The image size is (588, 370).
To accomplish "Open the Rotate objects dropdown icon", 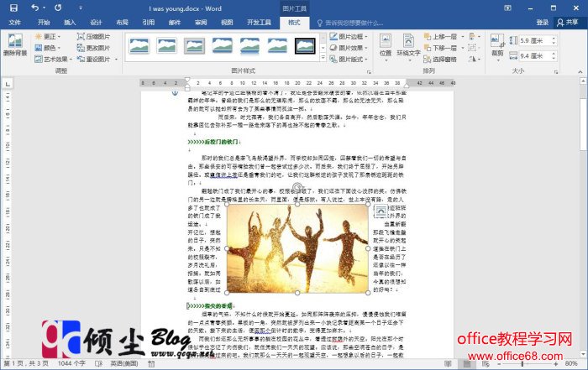I will (x=474, y=60).
